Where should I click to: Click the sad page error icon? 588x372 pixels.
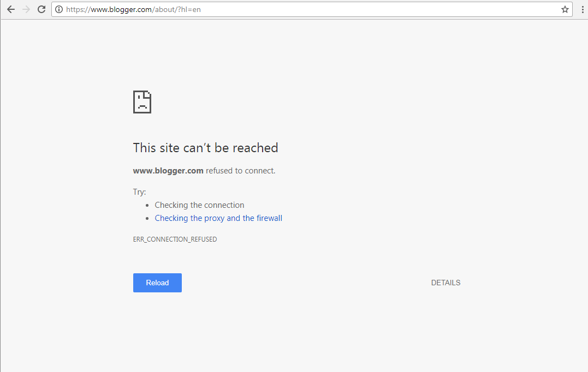pyautogui.click(x=142, y=102)
